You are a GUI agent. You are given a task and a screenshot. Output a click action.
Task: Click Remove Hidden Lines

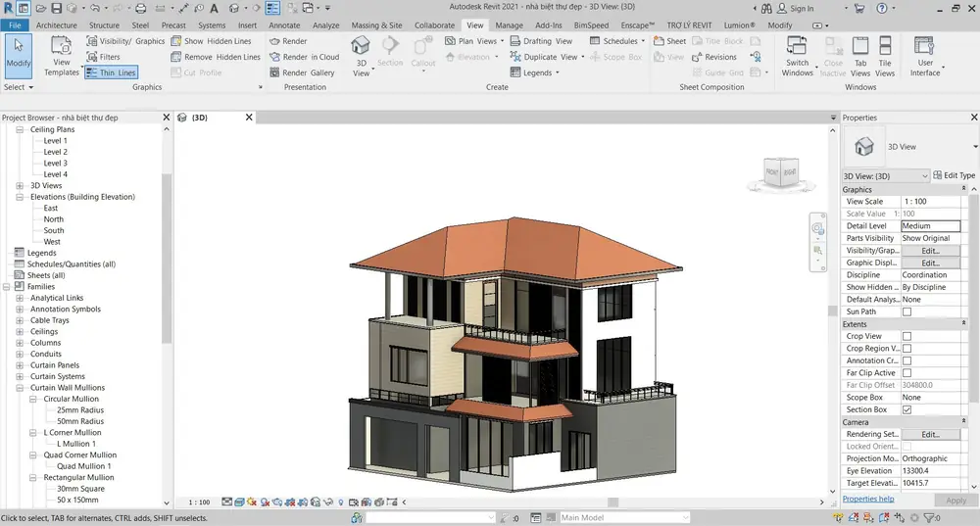216,57
